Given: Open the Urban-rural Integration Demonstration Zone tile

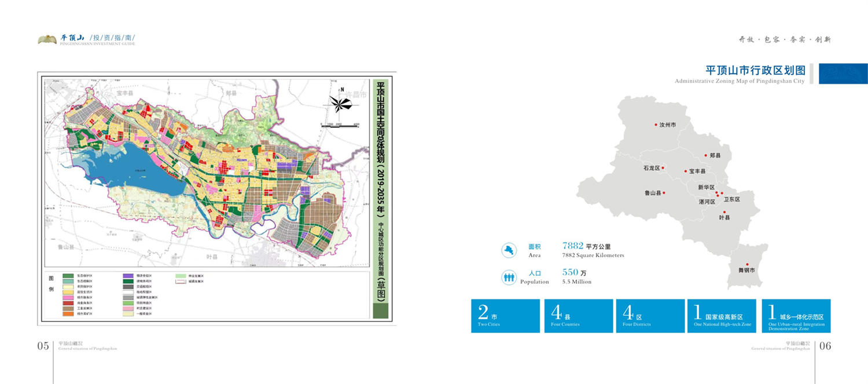Looking at the screenshot, I should pyautogui.click(x=796, y=316).
